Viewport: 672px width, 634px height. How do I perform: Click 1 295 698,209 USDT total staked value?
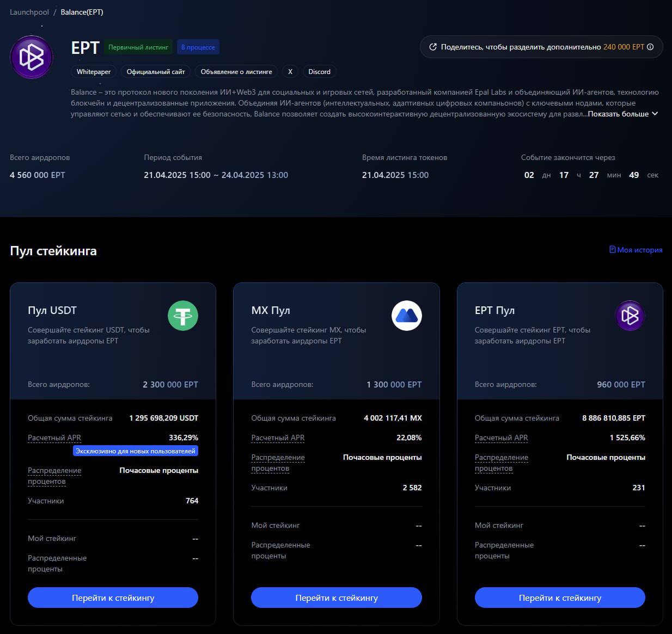click(164, 418)
